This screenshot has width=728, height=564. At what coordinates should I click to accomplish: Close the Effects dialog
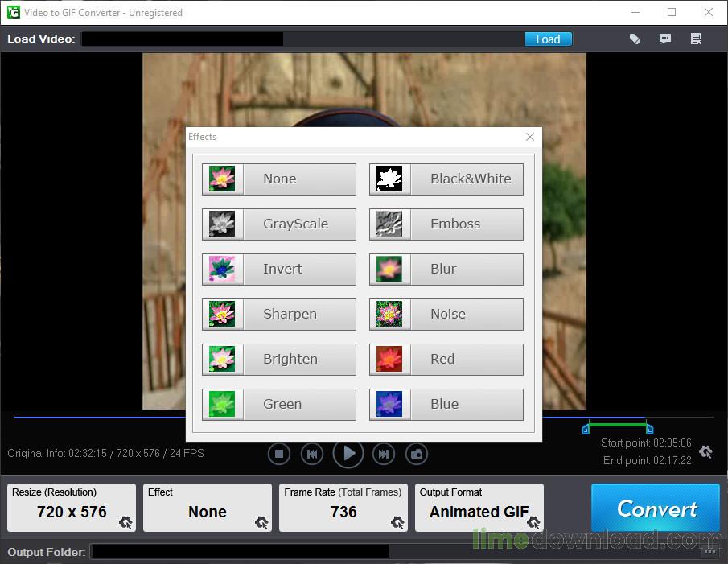pos(530,137)
